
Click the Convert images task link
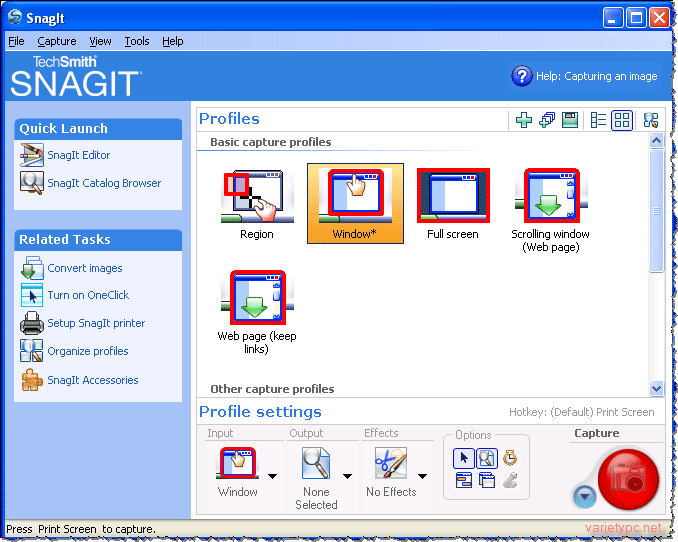click(x=85, y=268)
